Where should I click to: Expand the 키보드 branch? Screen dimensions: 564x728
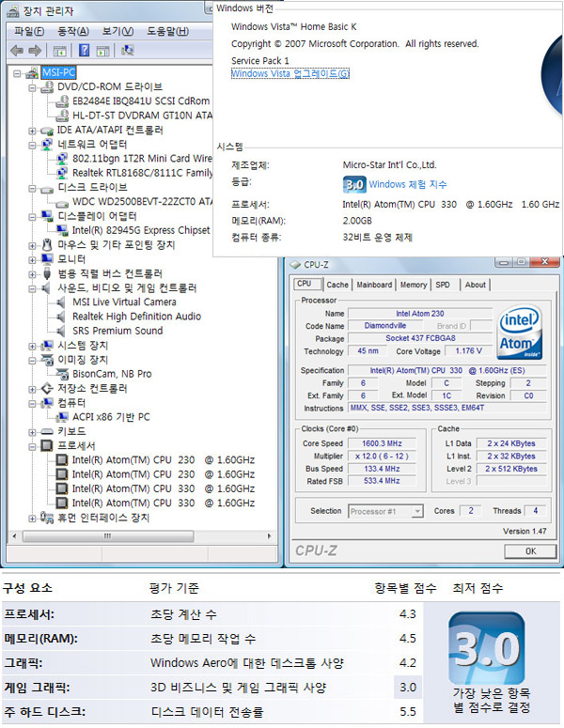tap(32, 432)
